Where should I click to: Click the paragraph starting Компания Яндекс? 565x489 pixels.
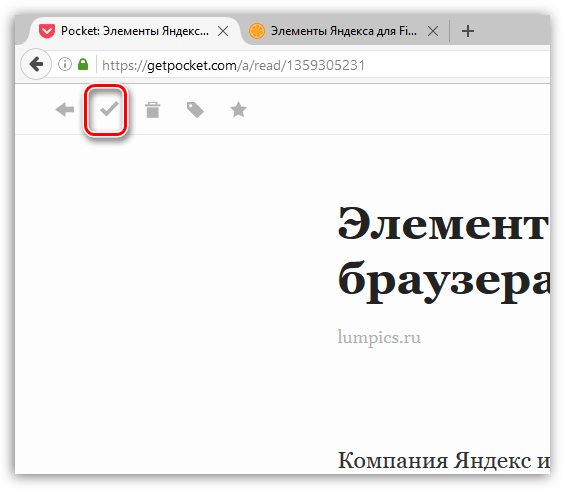pyautogui.click(x=444, y=461)
